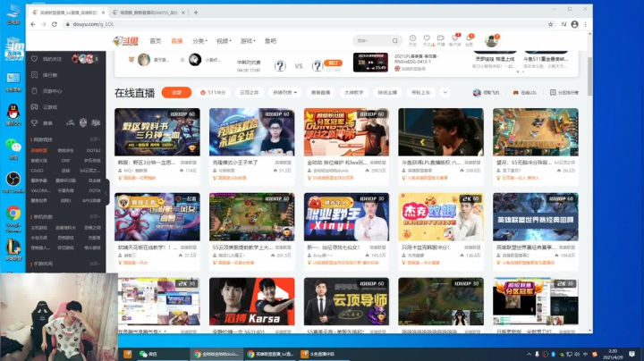
Task: Open the 英雄列表 dropdown filter
Action: pyautogui.click(x=284, y=93)
